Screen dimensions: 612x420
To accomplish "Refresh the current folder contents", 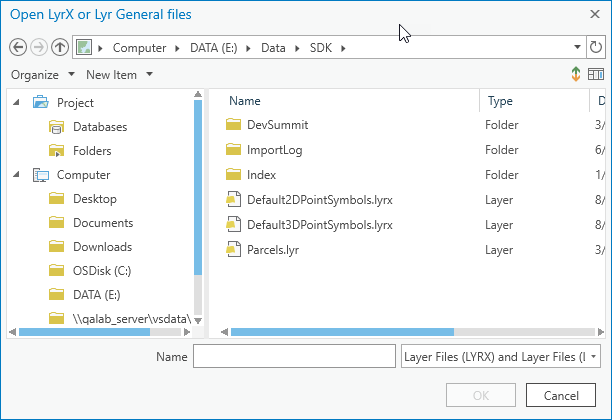I will coord(597,47).
